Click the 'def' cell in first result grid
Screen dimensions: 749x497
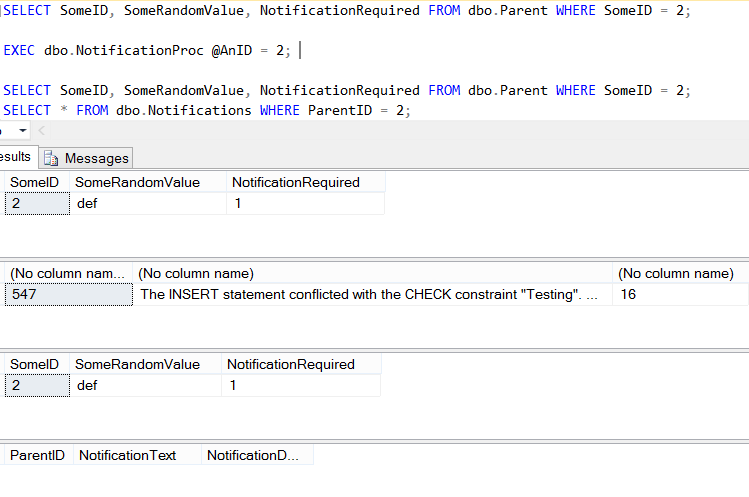pyautogui.click(x=148, y=203)
